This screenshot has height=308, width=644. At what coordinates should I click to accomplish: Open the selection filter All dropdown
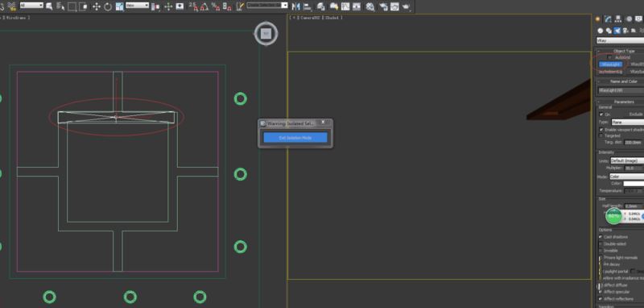tap(31, 5)
